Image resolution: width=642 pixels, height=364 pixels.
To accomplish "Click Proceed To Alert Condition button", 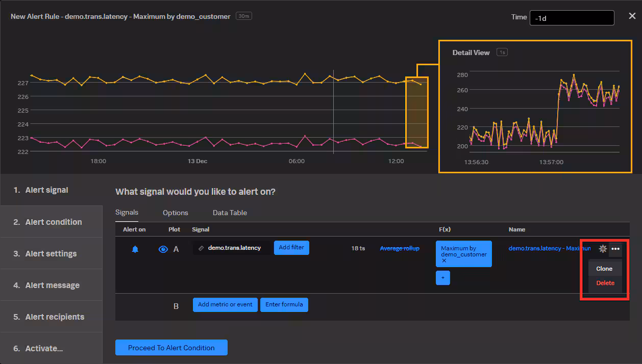I will point(171,348).
